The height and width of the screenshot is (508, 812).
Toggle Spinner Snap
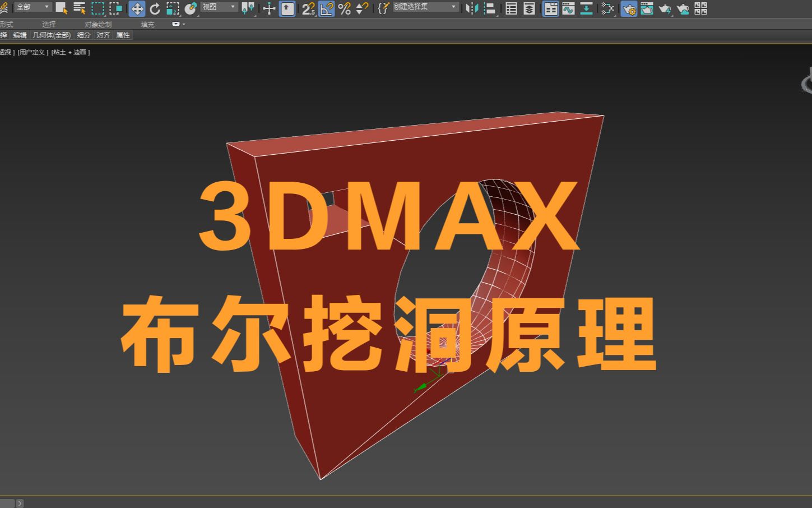coord(362,8)
